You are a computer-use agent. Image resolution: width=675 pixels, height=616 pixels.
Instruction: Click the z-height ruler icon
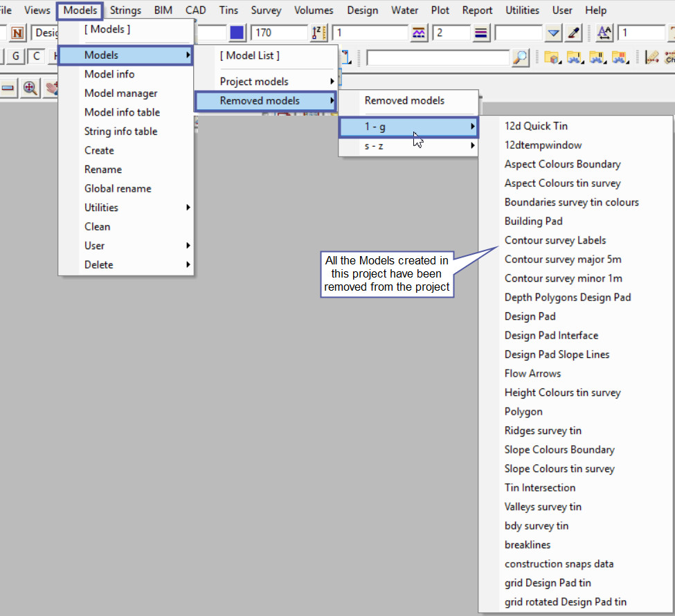(x=319, y=33)
